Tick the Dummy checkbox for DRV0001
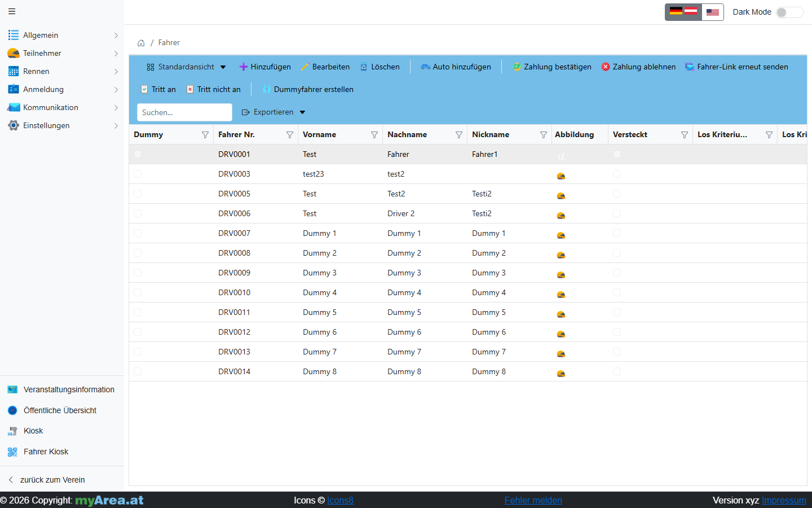 [138, 154]
